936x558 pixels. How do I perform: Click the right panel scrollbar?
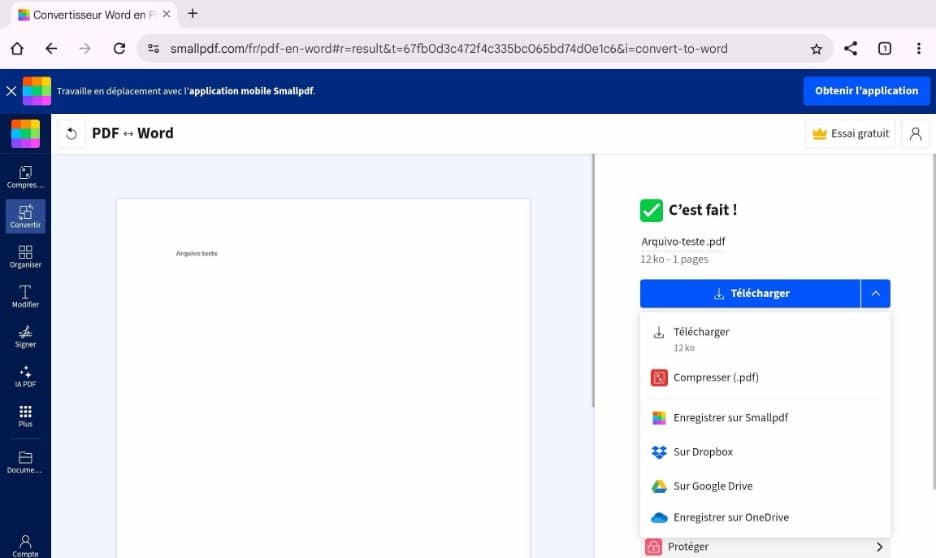coord(934,322)
